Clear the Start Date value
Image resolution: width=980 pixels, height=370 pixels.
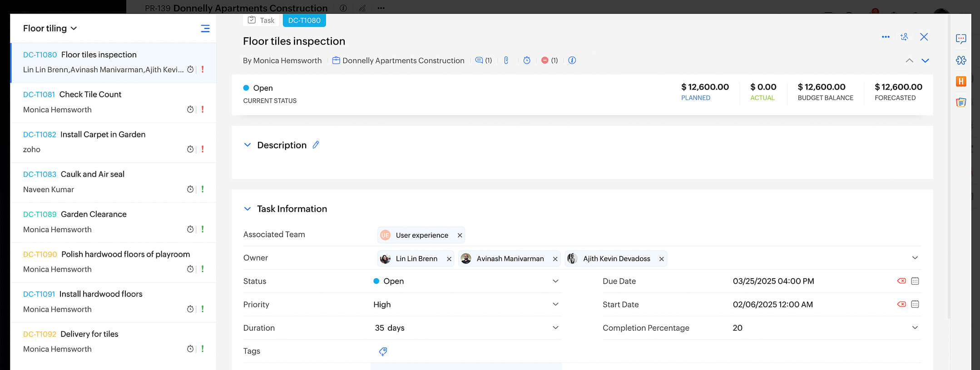click(x=901, y=304)
